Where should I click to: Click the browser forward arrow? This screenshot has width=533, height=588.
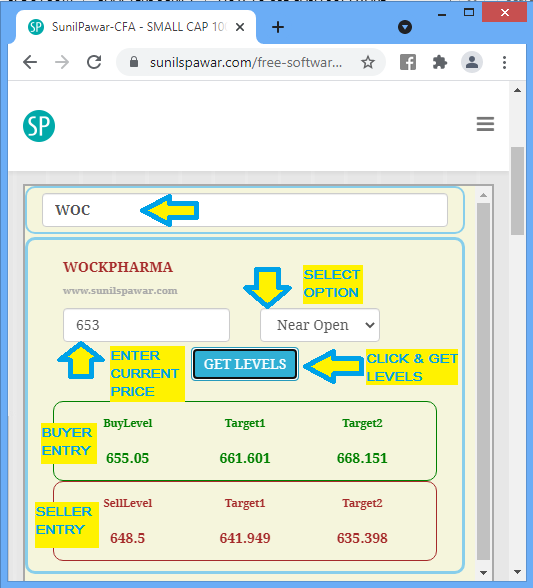[62, 62]
